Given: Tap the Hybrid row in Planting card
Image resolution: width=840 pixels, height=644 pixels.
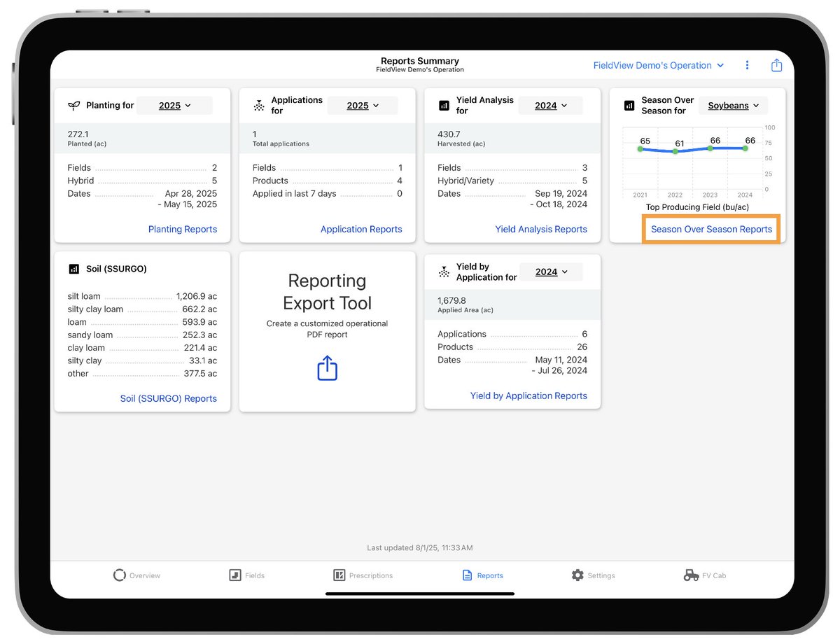Looking at the screenshot, I should (x=142, y=181).
